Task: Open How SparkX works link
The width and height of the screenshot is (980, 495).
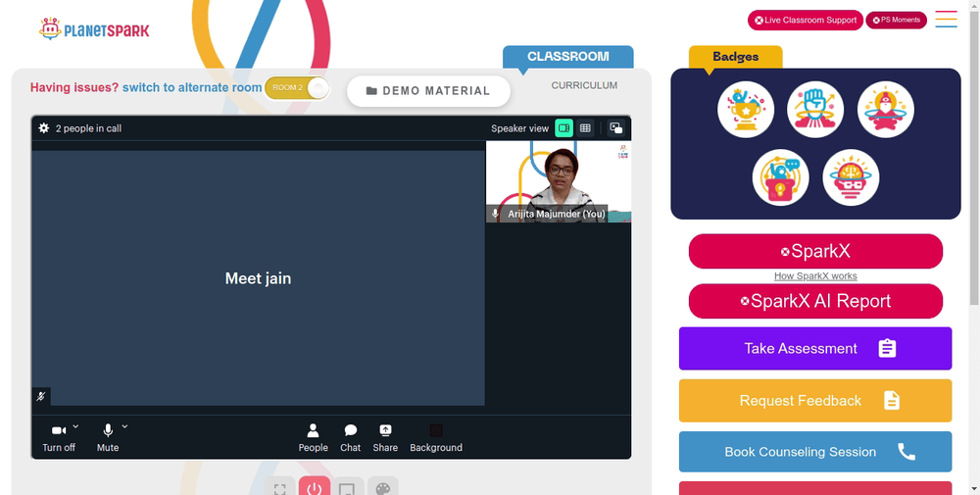Action: (x=815, y=275)
